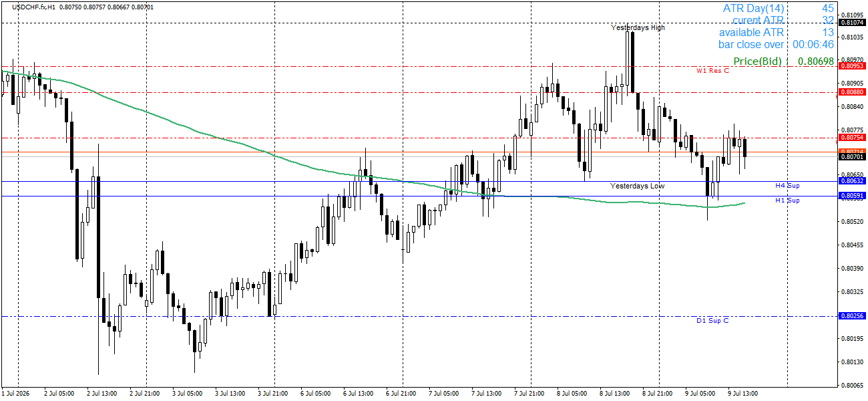Click the 0.80130 price scale value
868x401 pixels.
[x=852, y=362]
